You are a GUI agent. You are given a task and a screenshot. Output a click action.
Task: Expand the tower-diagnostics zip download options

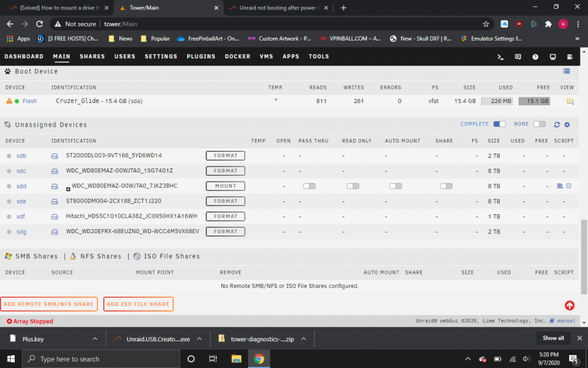pyautogui.click(x=304, y=339)
